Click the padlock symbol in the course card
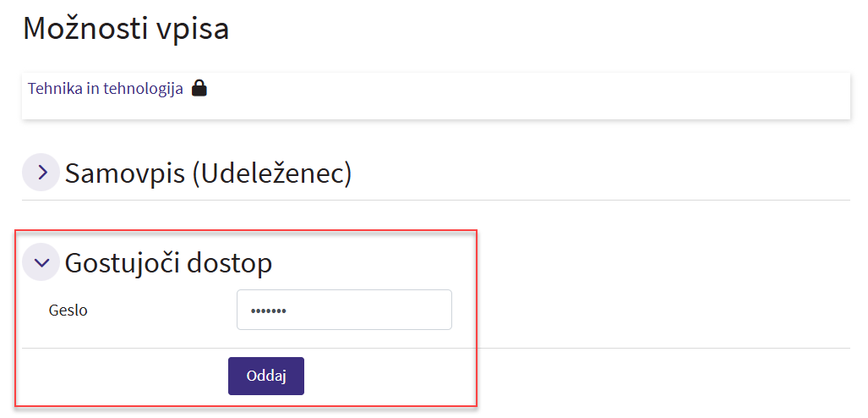This screenshot has height=418, width=868. coord(199,88)
